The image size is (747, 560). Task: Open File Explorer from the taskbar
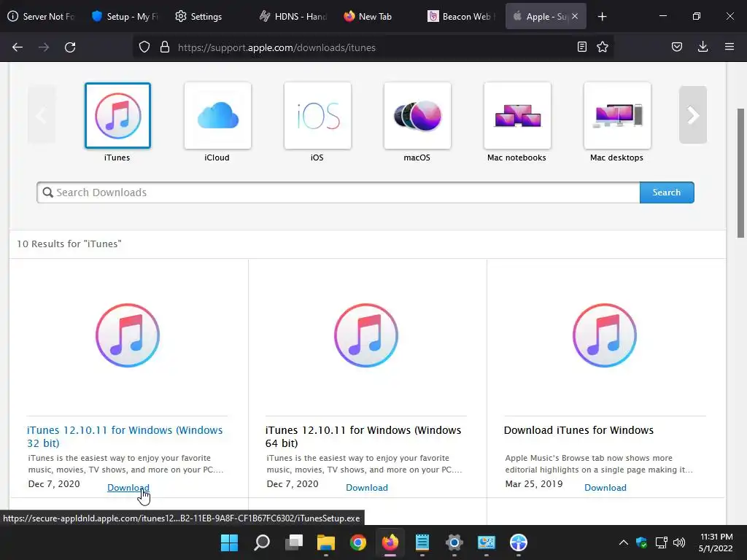tap(326, 542)
